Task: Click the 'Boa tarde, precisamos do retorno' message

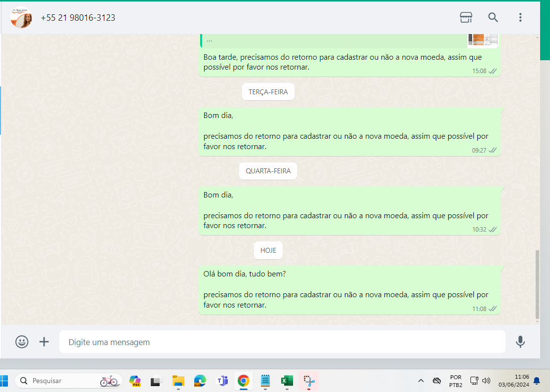Action: pos(342,62)
